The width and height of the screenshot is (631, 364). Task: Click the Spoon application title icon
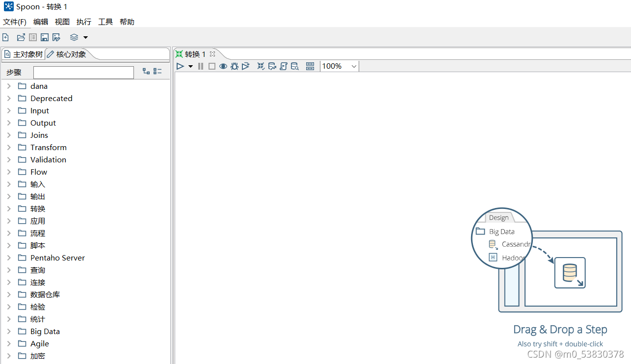(x=8, y=6)
